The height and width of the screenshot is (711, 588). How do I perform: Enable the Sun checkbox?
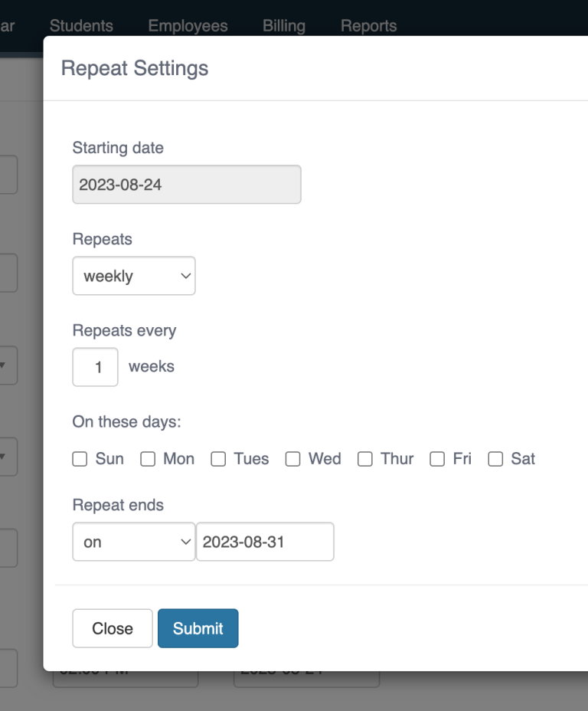[80, 459]
